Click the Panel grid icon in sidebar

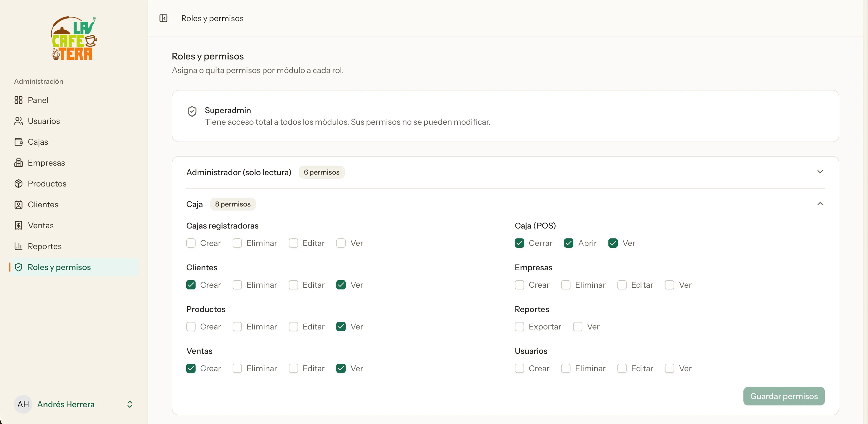[x=19, y=100]
